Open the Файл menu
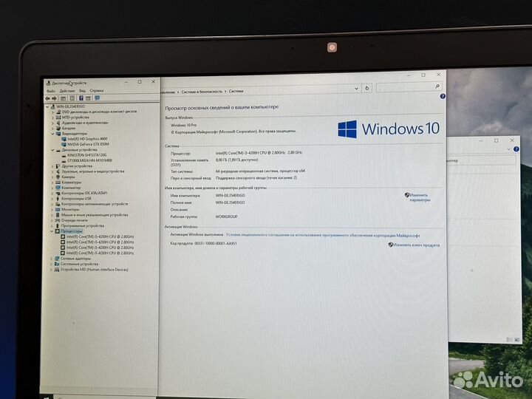 tap(51, 91)
